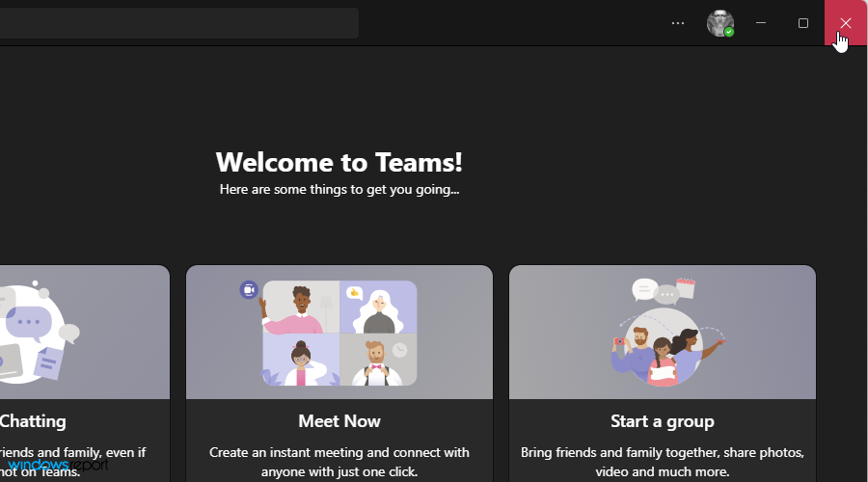Open the Start a group card illustration

(x=663, y=332)
